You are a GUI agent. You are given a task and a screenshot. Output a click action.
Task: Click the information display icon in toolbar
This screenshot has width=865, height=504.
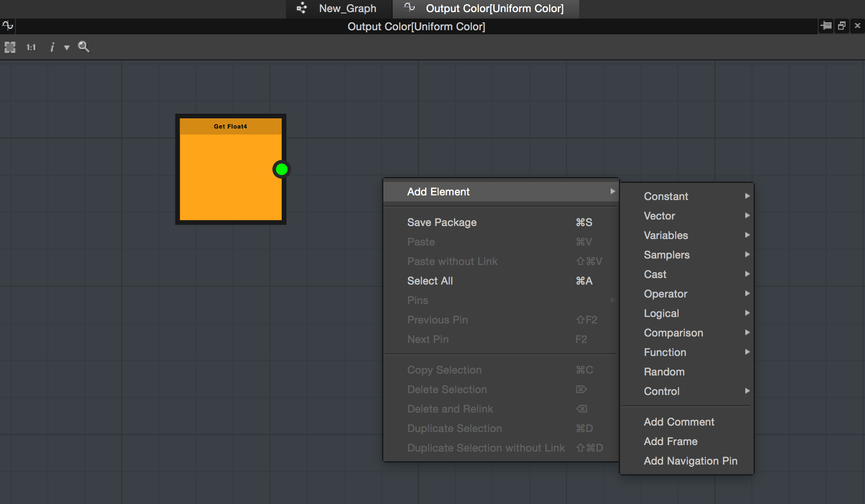click(52, 47)
